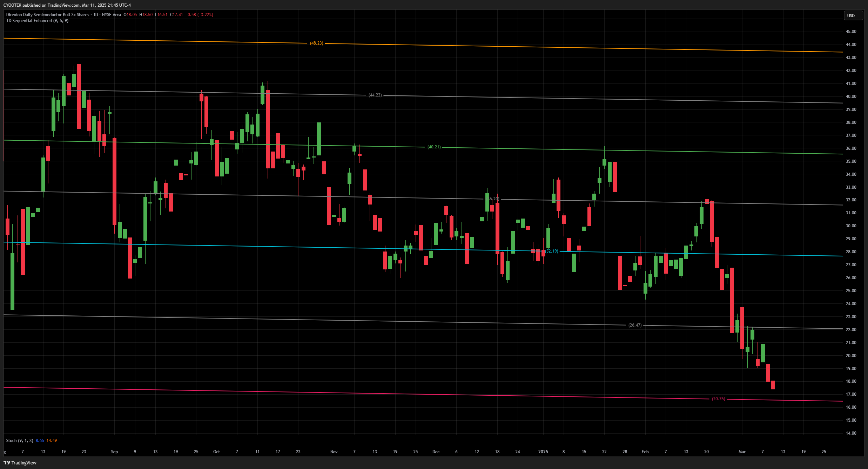Click the Feb date label on time axis
This screenshot has height=469, width=868.
tap(645, 452)
